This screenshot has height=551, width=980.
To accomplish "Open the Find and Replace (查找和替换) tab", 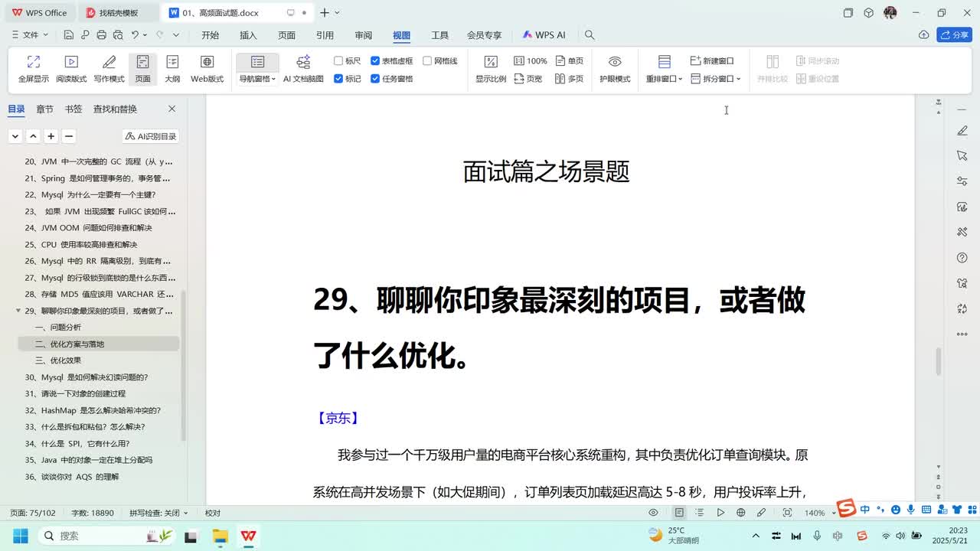I will [115, 109].
